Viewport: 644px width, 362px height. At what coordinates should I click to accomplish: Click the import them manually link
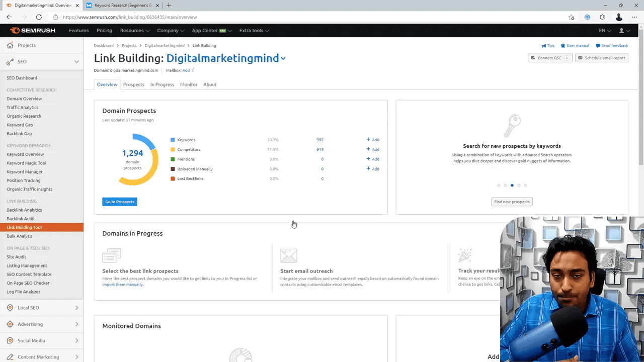pos(122,284)
